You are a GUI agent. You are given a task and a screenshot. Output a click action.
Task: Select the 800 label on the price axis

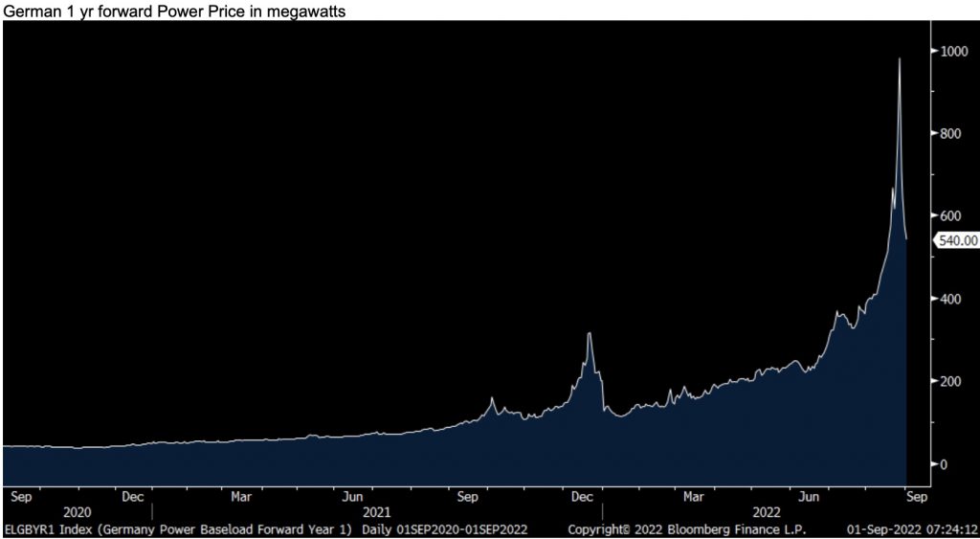pyautogui.click(x=948, y=133)
